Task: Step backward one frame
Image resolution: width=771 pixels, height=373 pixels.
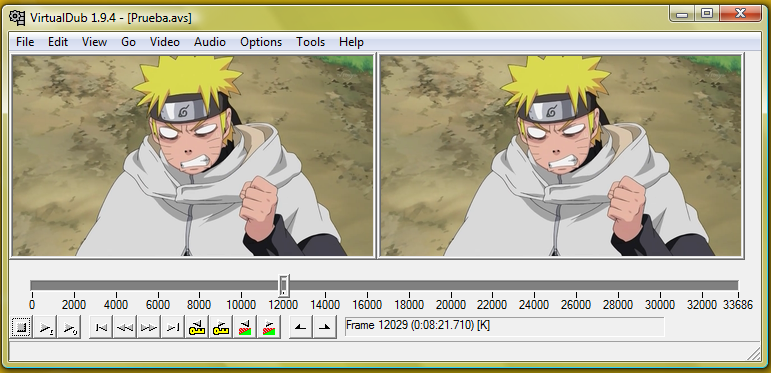Action: 125,327
